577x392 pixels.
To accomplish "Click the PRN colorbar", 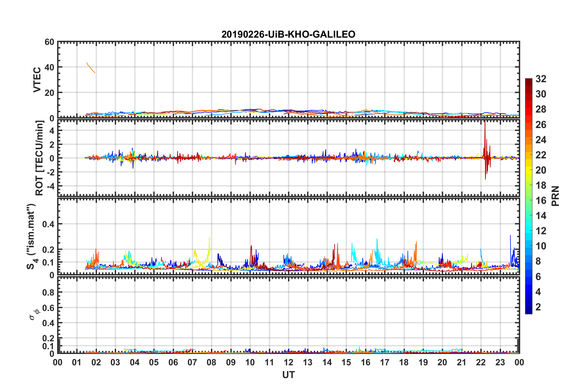I will [528, 196].
